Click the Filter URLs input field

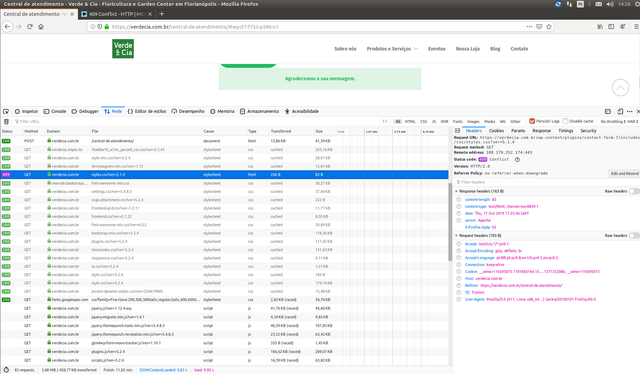pos(196,122)
